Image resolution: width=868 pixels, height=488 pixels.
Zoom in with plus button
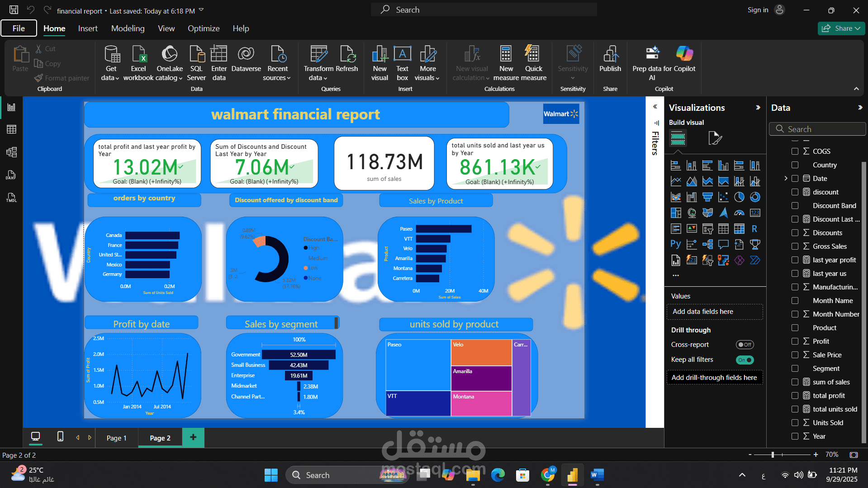pos(816,455)
